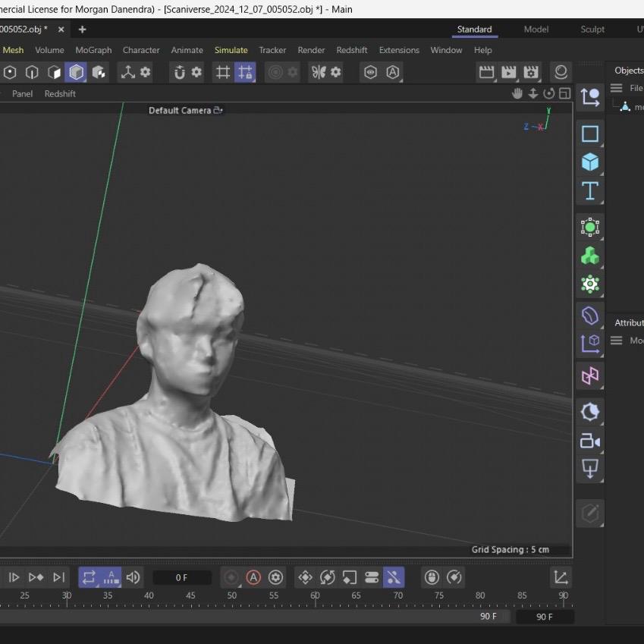This screenshot has height=644, width=644.
Task: Open the Simulate menu
Action: point(231,50)
